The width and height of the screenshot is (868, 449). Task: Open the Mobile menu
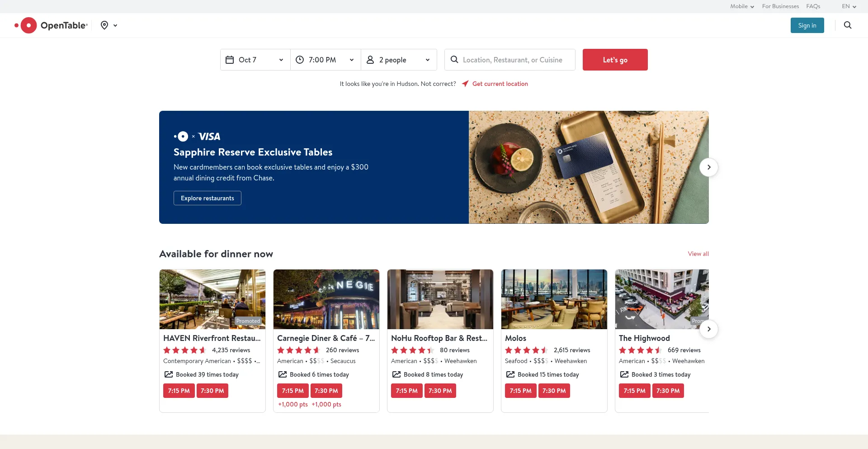pyautogui.click(x=742, y=6)
